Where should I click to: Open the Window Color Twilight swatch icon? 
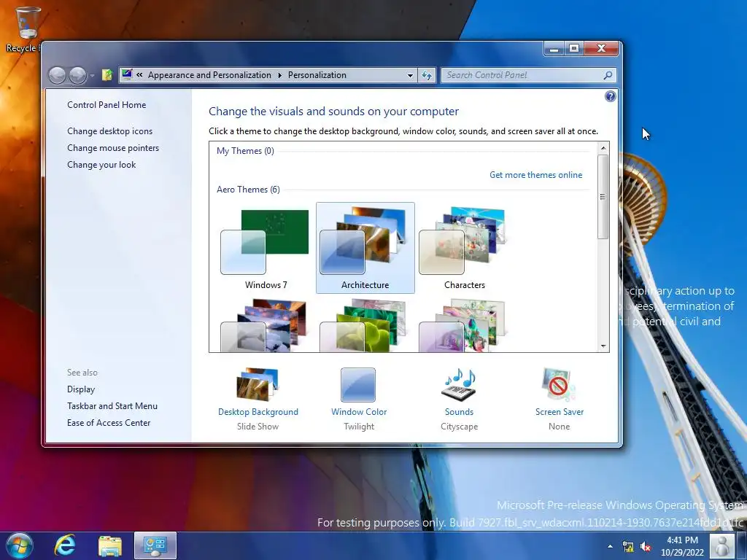tap(358, 385)
